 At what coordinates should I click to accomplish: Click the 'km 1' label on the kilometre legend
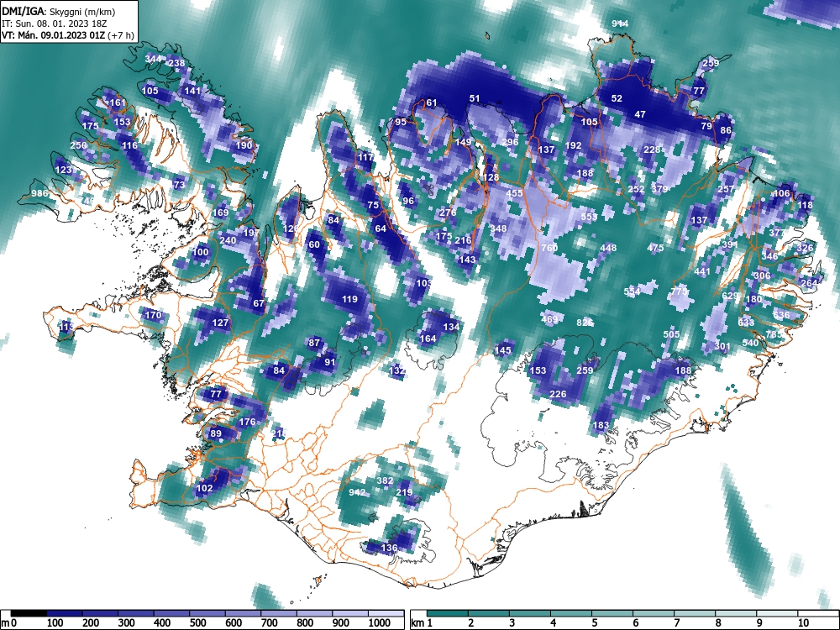click(422, 622)
